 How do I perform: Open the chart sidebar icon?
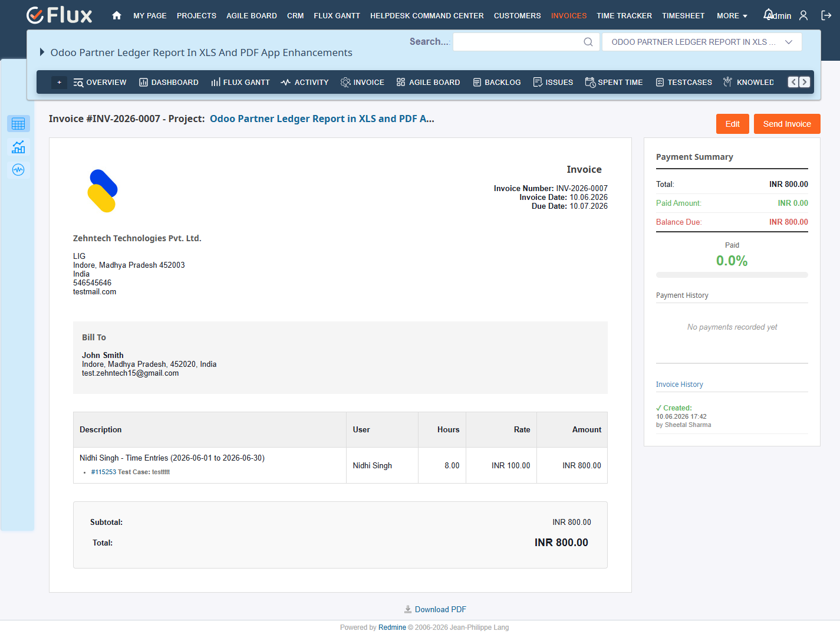18,147
